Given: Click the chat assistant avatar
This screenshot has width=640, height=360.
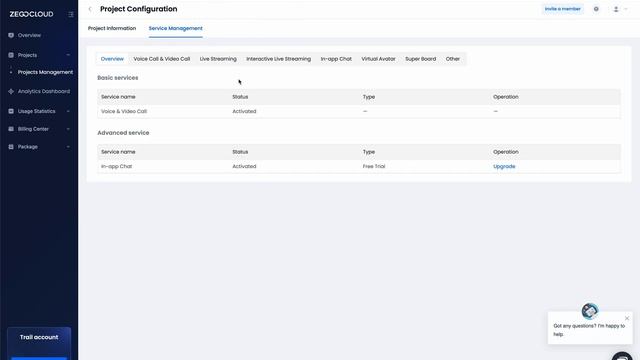Looking at the screenshot, I should [590, 311].
